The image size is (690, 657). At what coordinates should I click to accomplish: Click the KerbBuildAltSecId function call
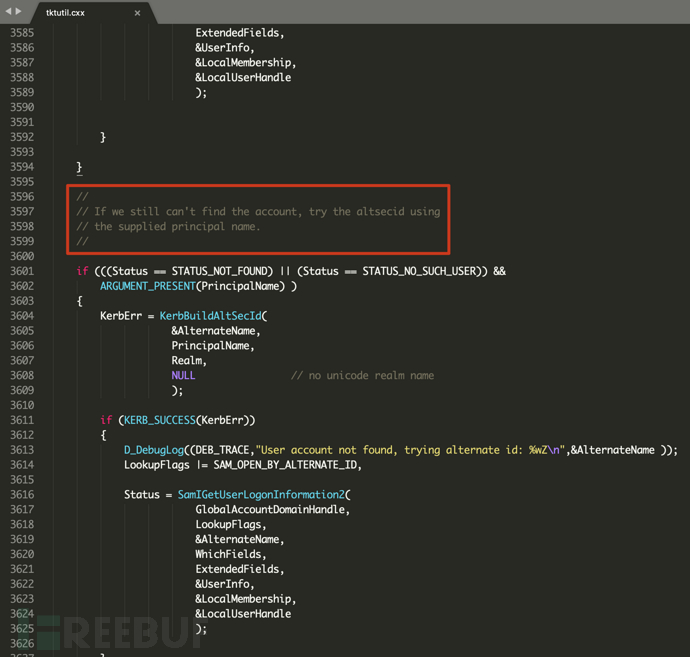210,316
